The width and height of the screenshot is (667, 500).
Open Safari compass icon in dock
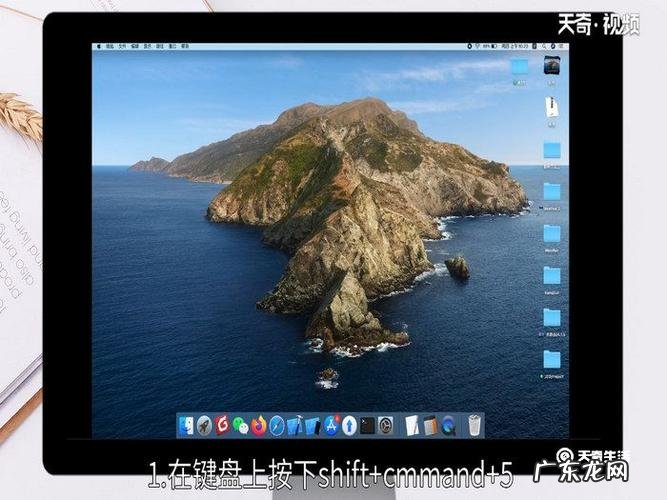[277, 425]
